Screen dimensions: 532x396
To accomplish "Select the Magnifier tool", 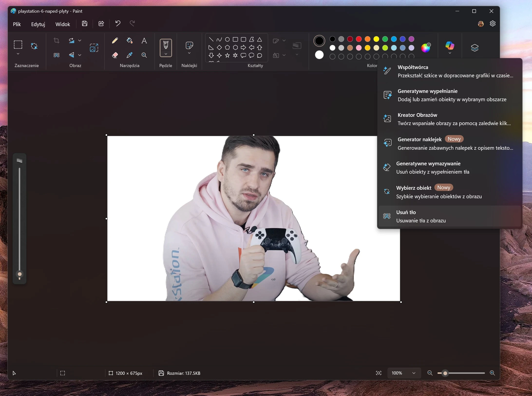I will [144, 55].
